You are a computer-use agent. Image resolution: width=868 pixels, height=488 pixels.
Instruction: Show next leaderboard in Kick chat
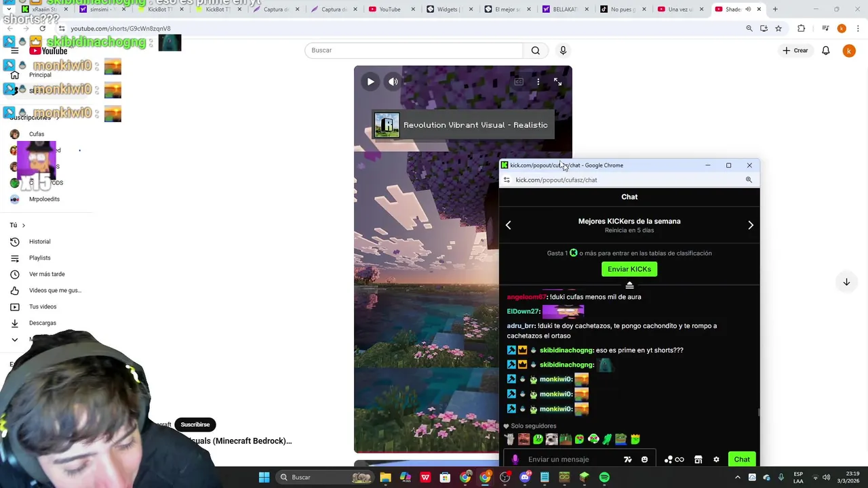point(751,225)
